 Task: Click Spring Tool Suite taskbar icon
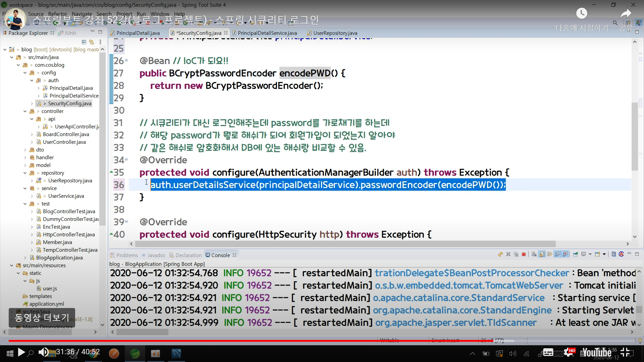[135, 353]
